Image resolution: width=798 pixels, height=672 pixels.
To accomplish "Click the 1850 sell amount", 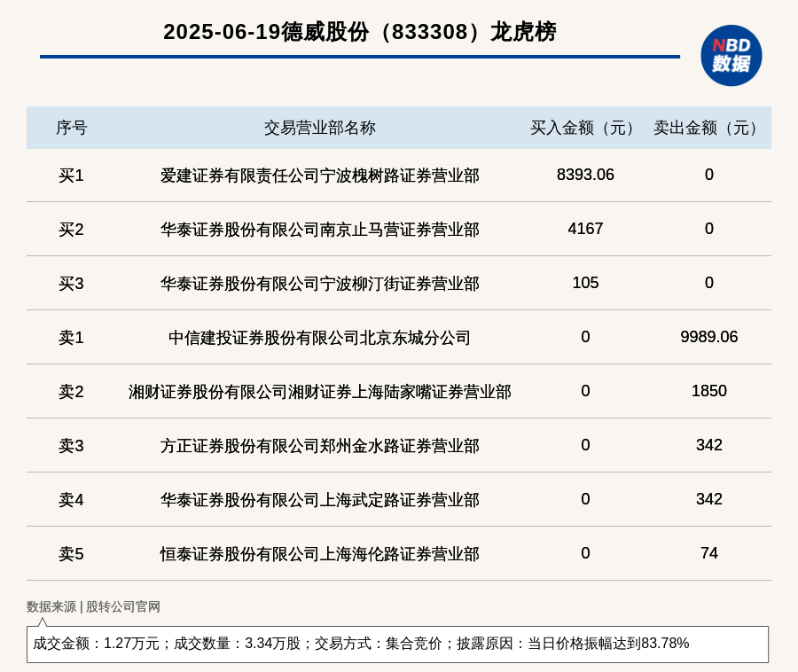I will pyautogui.click(x=709, y=391).
